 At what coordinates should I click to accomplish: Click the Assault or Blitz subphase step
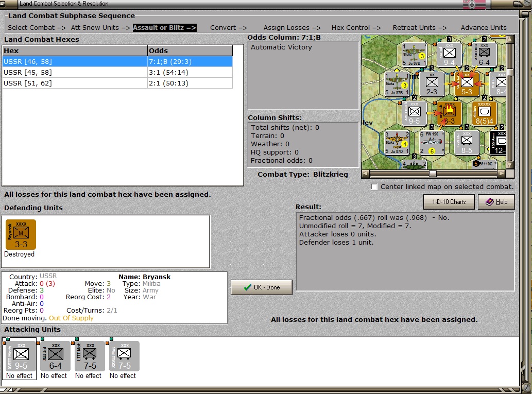(x=165, y=27)
